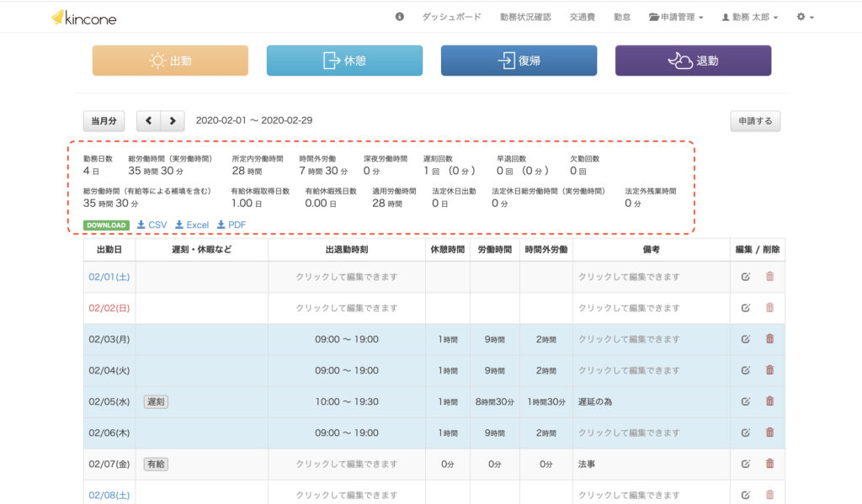Download attendance as CSV
This screenshot has height=504, width=862.
[152, 225]
